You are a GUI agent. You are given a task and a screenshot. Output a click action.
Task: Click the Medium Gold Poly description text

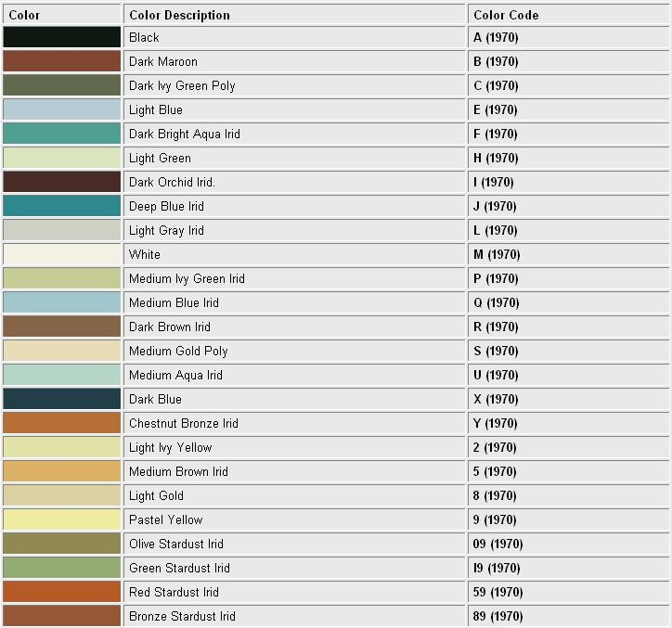[178, 351]
